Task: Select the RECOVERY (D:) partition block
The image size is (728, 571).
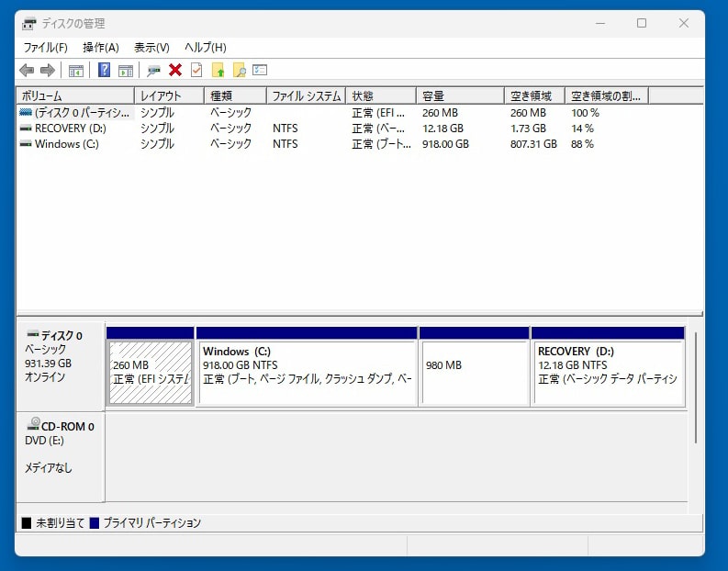Action: (x=608, y=372)
